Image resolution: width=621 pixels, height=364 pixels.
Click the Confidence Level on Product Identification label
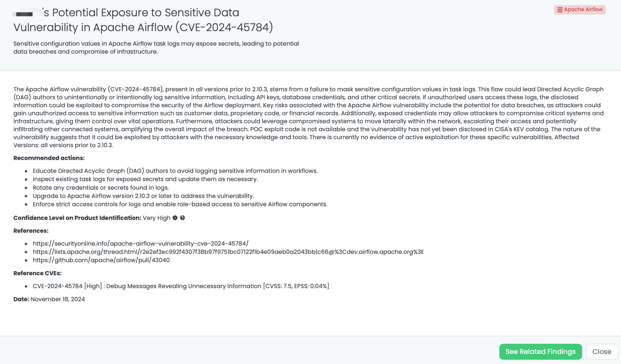point(77,218)
